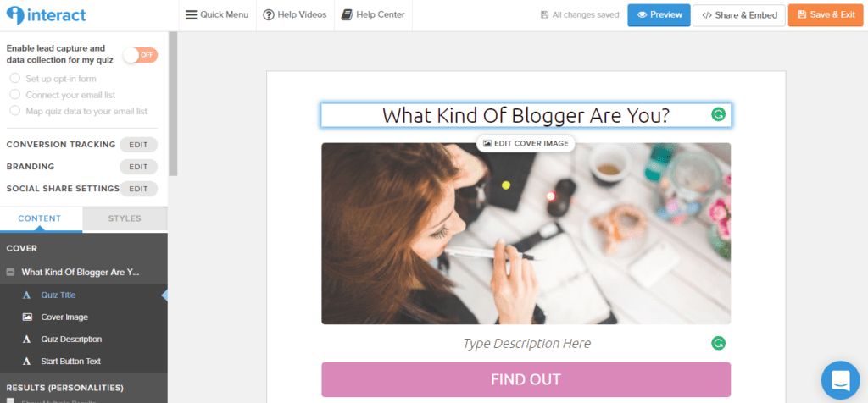This screenshot has width=868, height=403.
Task: Click Edit button next to Conversion Tracking
Action: tap(138, 145)
